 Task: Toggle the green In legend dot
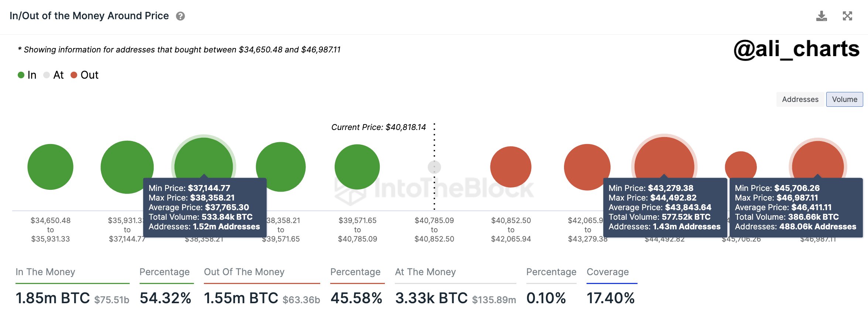tap(21, 75)
